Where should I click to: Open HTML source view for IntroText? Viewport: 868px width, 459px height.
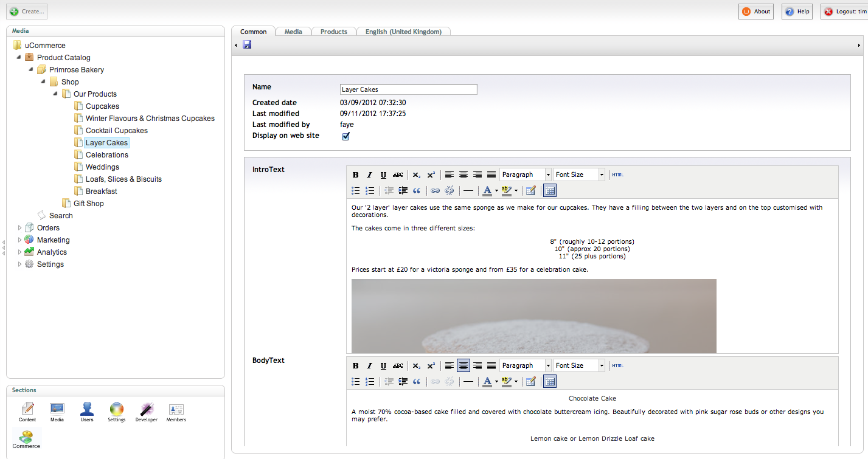617,174
